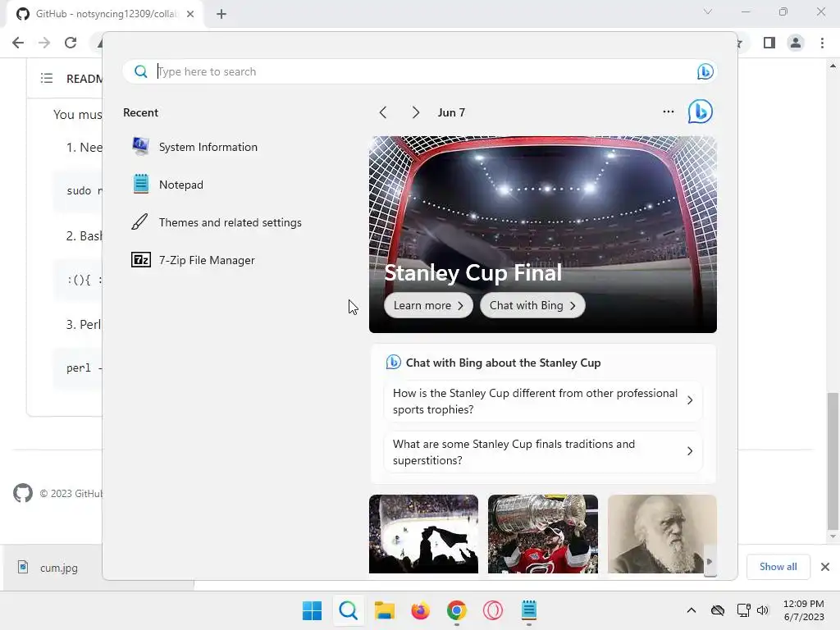Reload the GitHub page in Chrome
The width and height of the screenshot is (840, 630).
71,43
